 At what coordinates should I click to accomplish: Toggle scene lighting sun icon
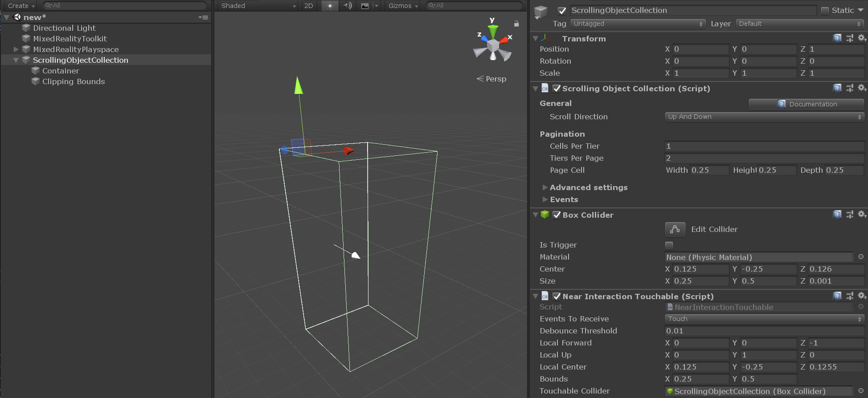[330, 6]
